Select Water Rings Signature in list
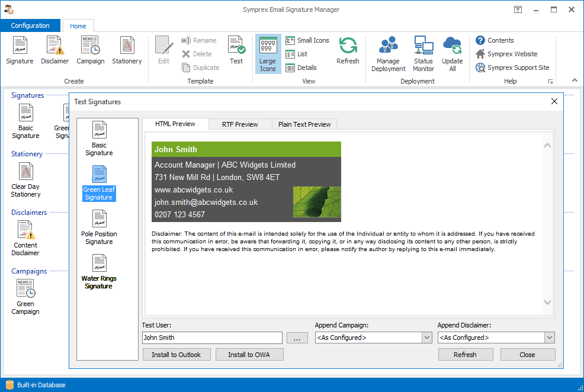 [x=99, y=272]
